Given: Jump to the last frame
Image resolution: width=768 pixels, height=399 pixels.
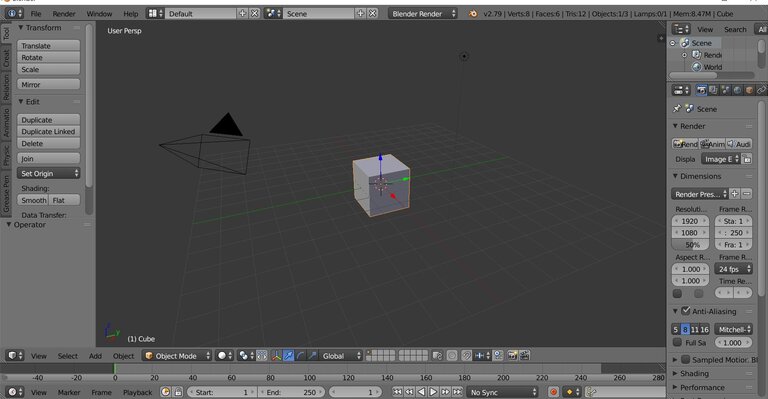Looking at the screenshot, I should [x=457, y=392].
